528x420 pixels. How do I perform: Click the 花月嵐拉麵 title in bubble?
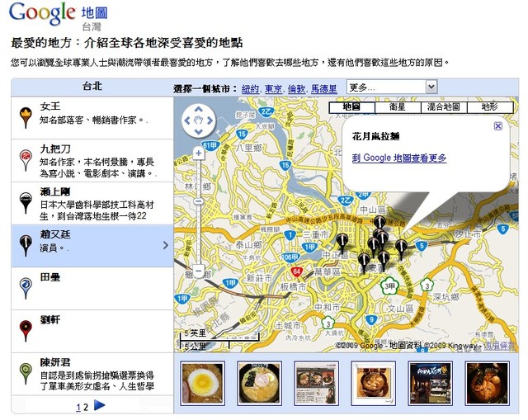pyautogui.click(x=376, y=136)
